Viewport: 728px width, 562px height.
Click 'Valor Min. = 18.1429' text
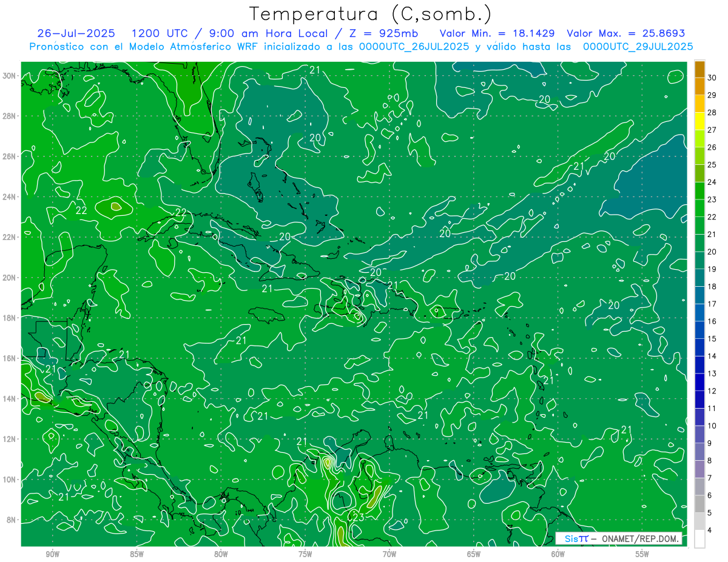[497, 34]
